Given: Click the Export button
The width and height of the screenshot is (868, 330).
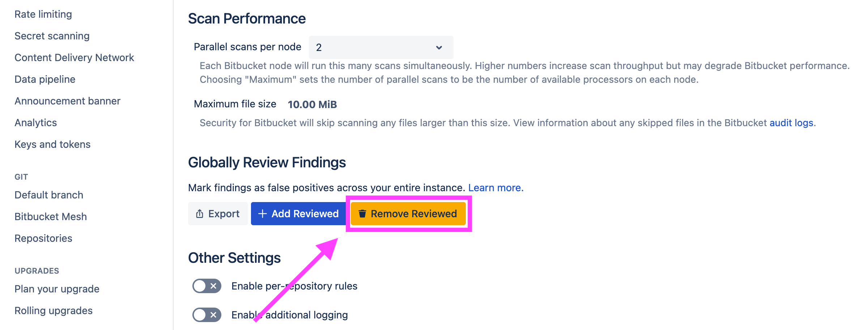Looking at the screenshot, I should pos(218,214).
